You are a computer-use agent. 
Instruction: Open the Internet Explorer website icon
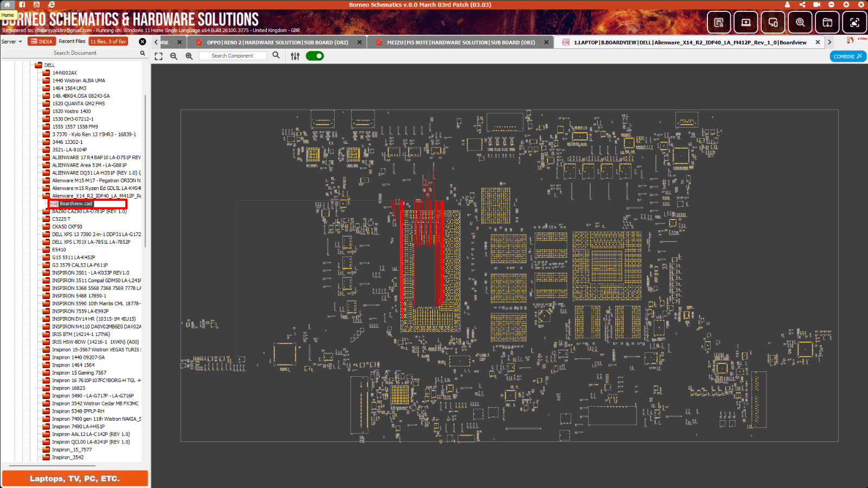tap(52, 4)
